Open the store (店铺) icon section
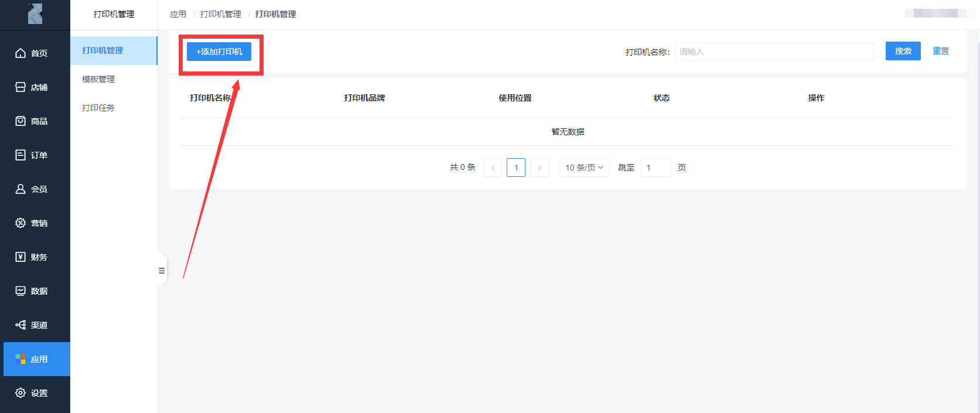The height and width of the screenshot is (413, 980). click(21, 87)
